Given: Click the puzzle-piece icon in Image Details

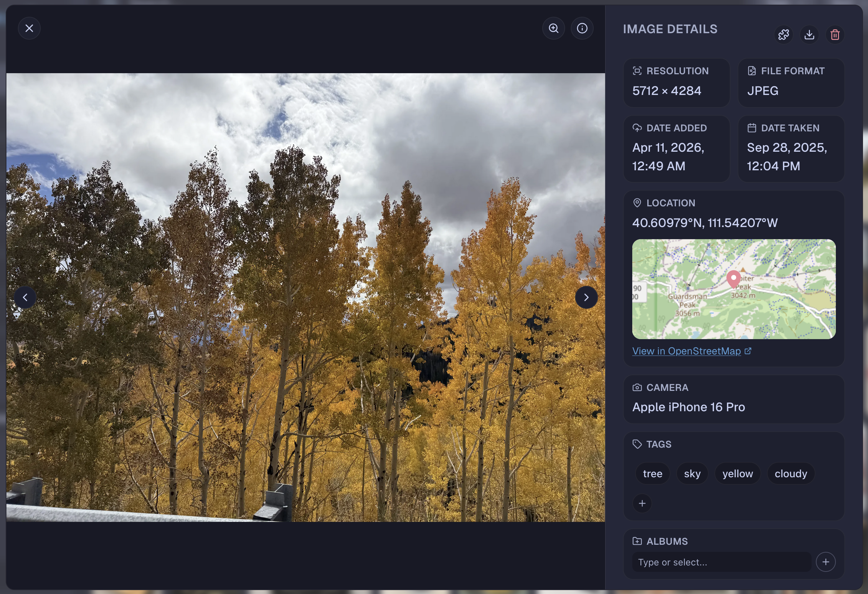Looking at the screenshot, I should [783, 34].
